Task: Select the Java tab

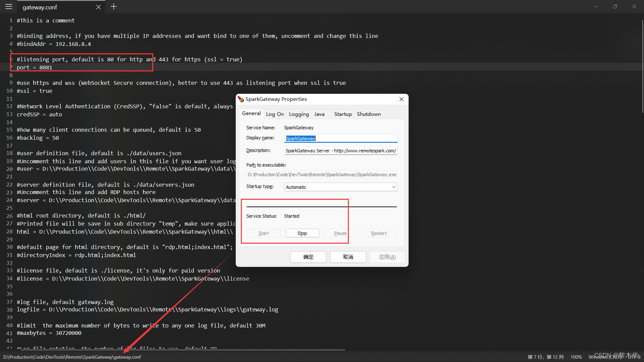Action: click(319, 114)
